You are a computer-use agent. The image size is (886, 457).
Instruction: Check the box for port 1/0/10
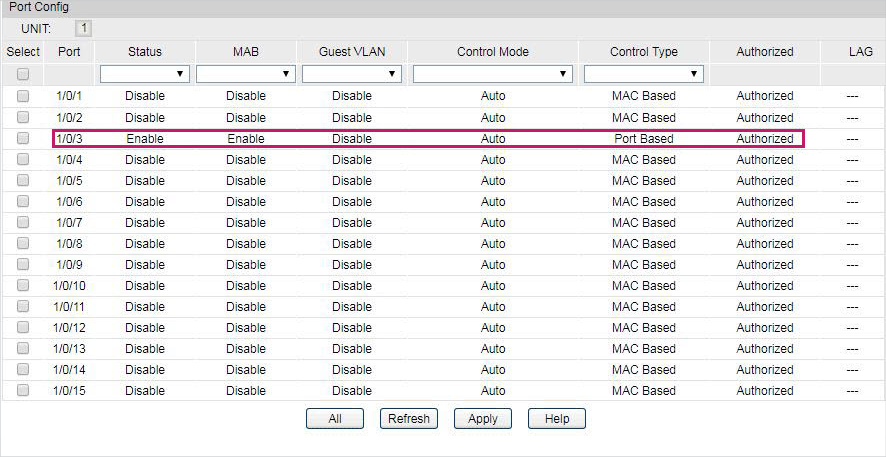[23, 285]
